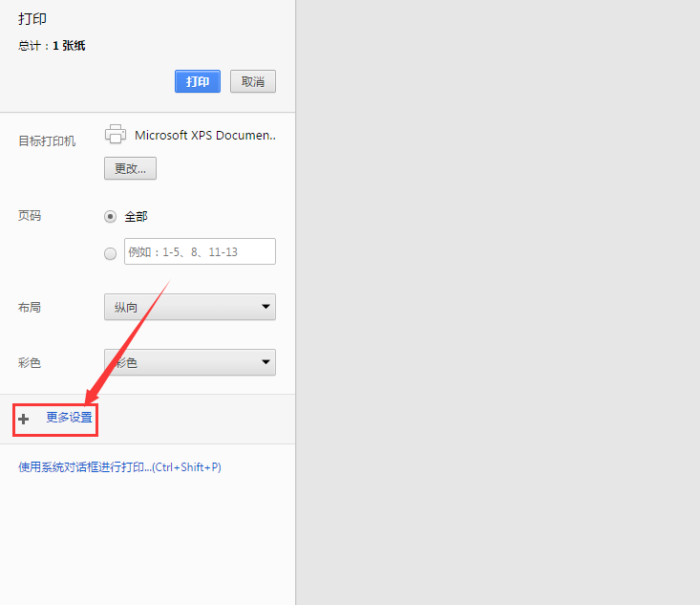Click the 总计 1 张纸 summary text

pyautogui.click(x=52, y=46)
